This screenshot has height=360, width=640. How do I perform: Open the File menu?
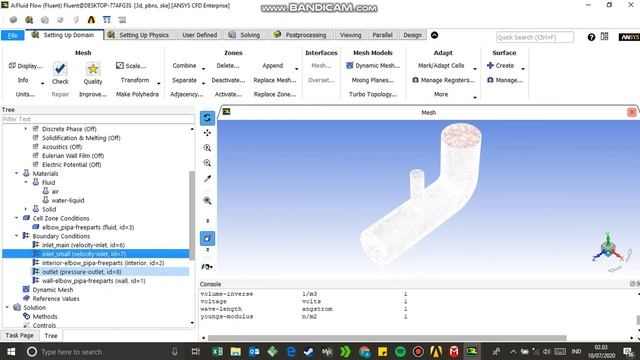pos(13,36)
